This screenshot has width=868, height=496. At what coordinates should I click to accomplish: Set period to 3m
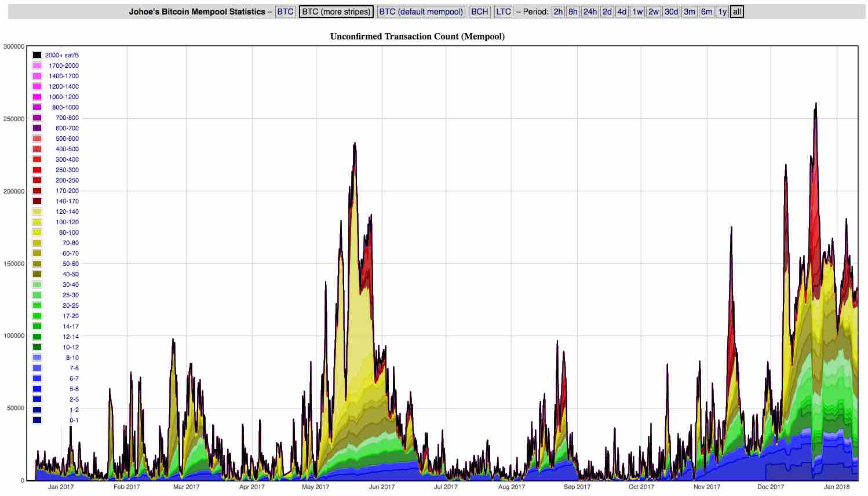[x=689, y=12]
